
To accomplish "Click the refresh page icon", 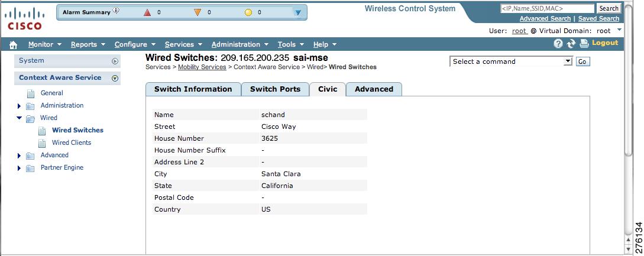I will click(571, 44).
